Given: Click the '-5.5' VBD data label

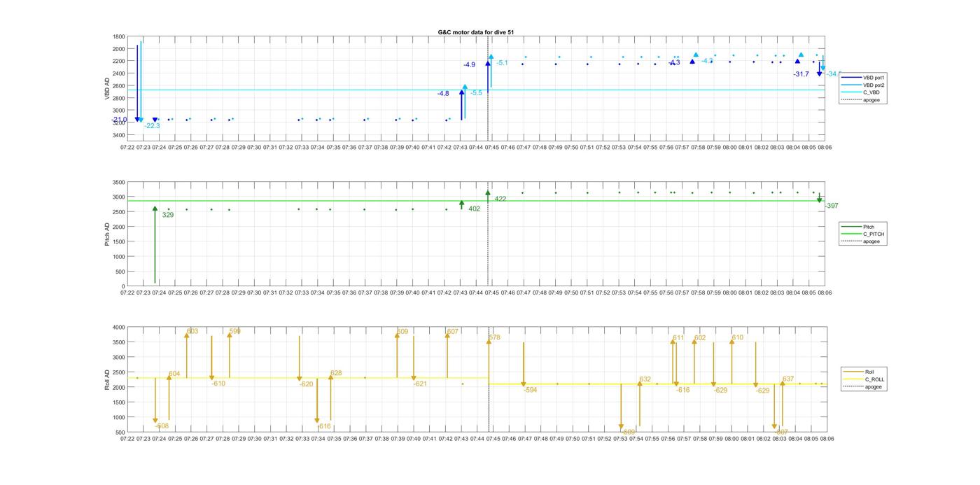Looking at the screenshot, I should (x=476, y=93).
